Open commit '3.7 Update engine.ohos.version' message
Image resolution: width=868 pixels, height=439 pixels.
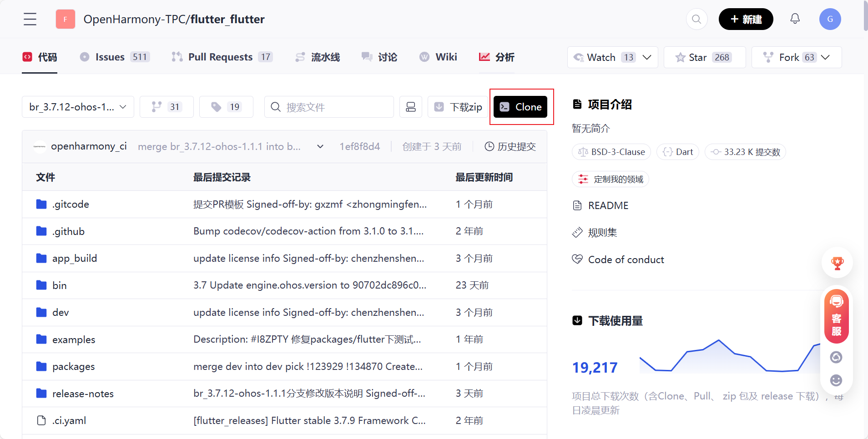pos(310,285)
